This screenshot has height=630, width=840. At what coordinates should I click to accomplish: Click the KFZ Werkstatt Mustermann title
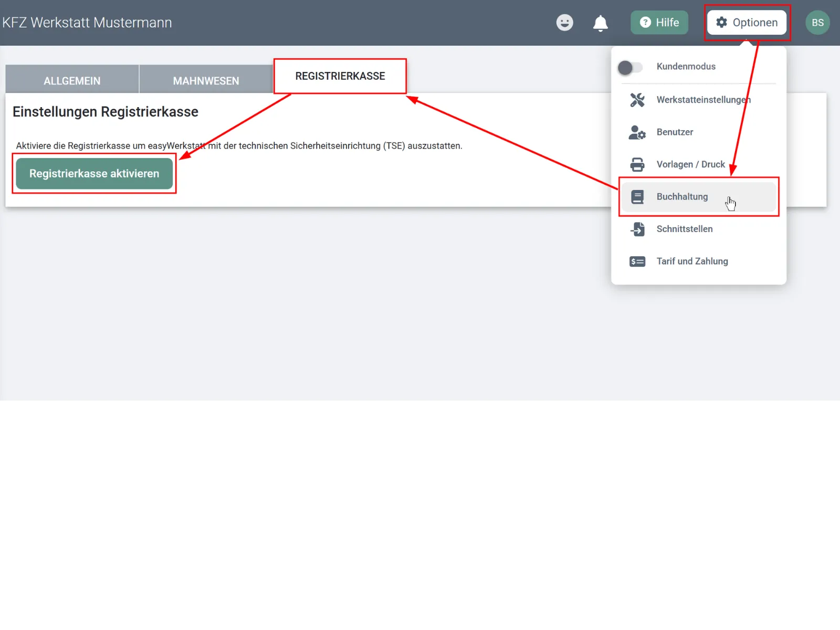point(87,23)
